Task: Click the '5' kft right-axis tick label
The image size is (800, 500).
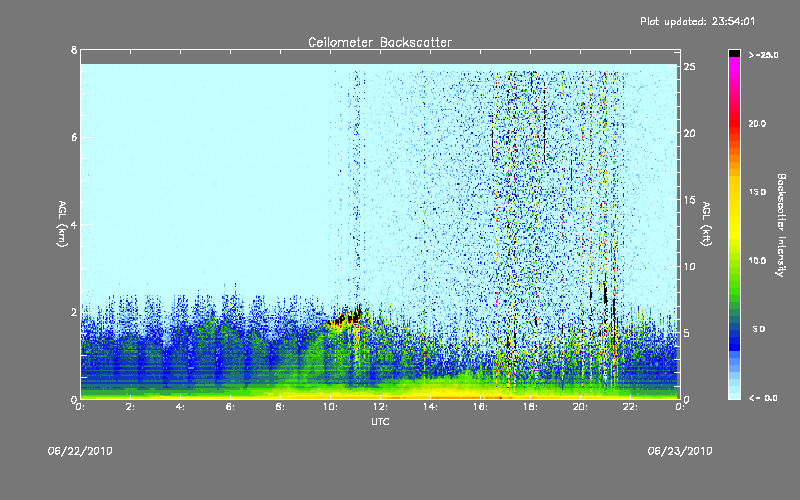Action: point(687,333)
